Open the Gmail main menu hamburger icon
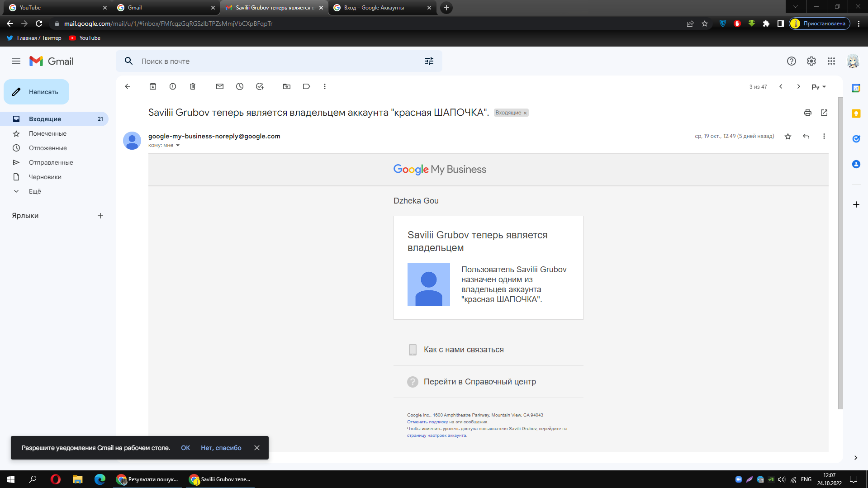The height and width of the screenshot is (488, 868). click(16, 61)
